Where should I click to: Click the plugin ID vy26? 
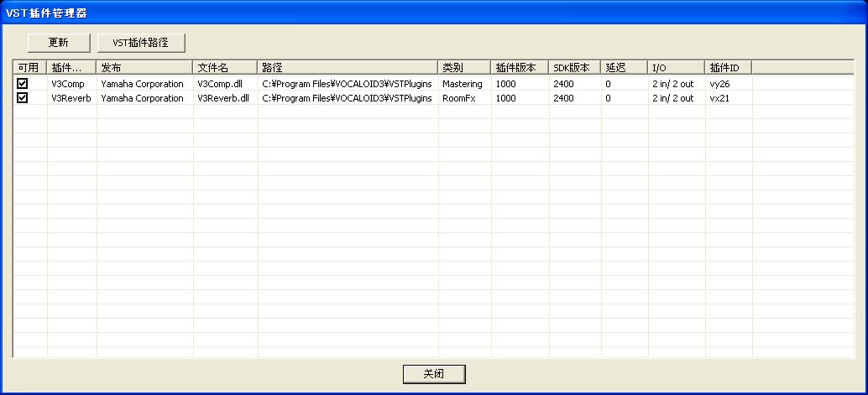click(719, 84)
